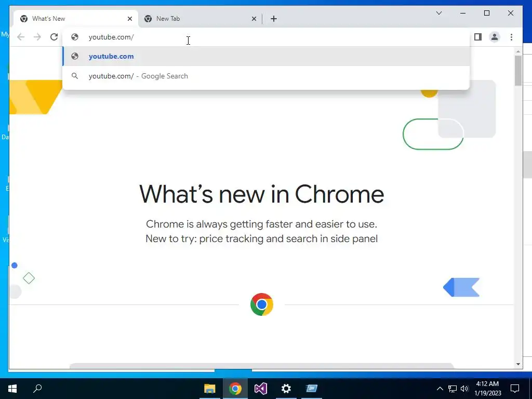This screenshot has height=399, width=532.
Task: Open a new tab with the plus button
Action: [274, 19]
